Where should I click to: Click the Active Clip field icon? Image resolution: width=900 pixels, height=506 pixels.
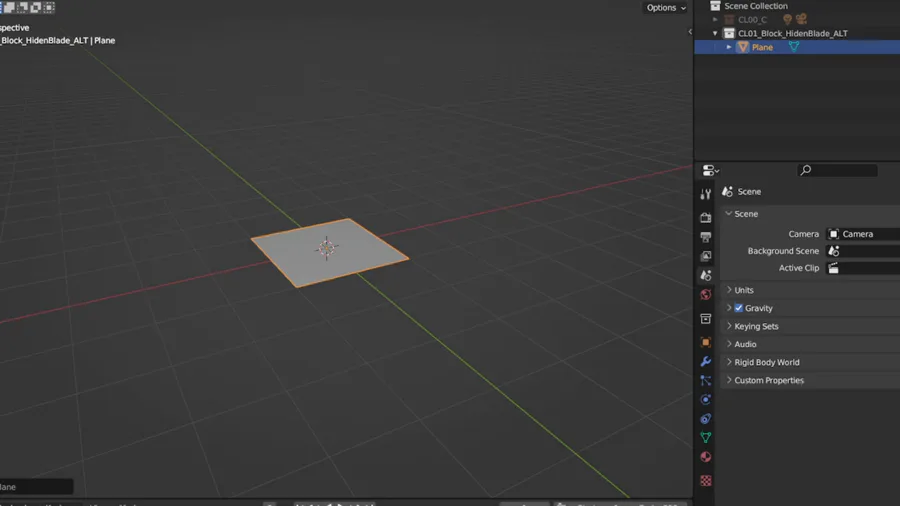[x=833, y=268]
